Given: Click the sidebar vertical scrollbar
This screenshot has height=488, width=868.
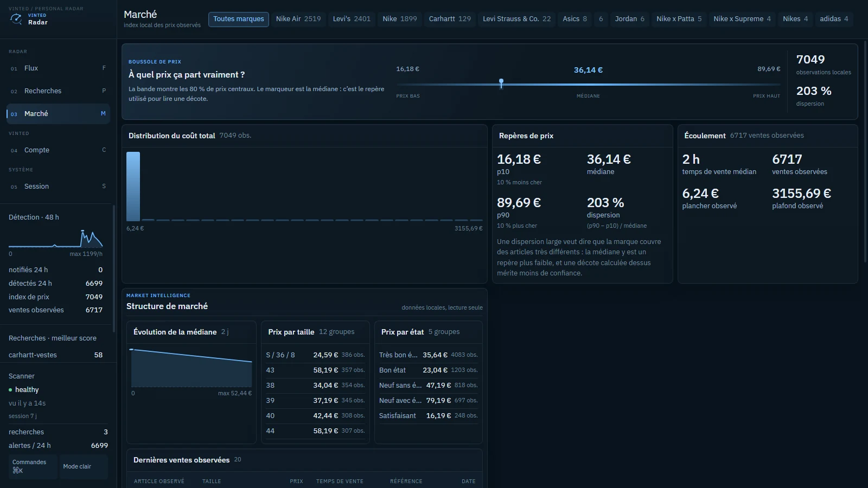Looking at the screenshot, I should click(113, 268).
